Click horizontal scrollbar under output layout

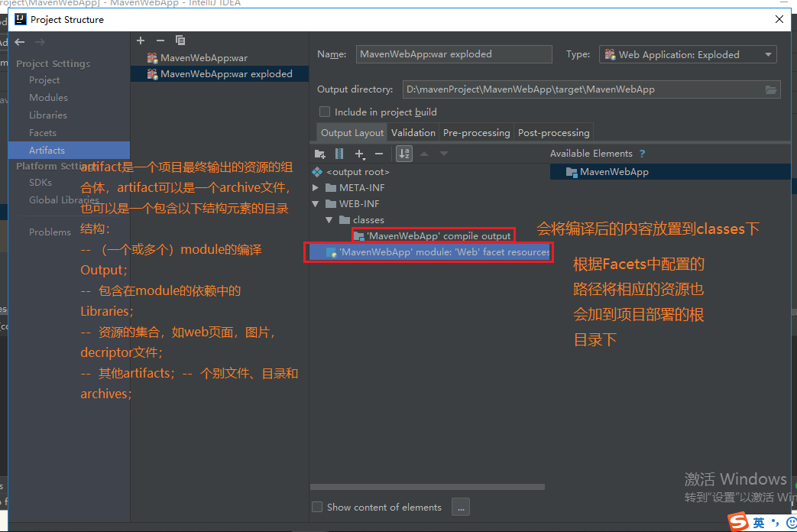coord(427,487)
